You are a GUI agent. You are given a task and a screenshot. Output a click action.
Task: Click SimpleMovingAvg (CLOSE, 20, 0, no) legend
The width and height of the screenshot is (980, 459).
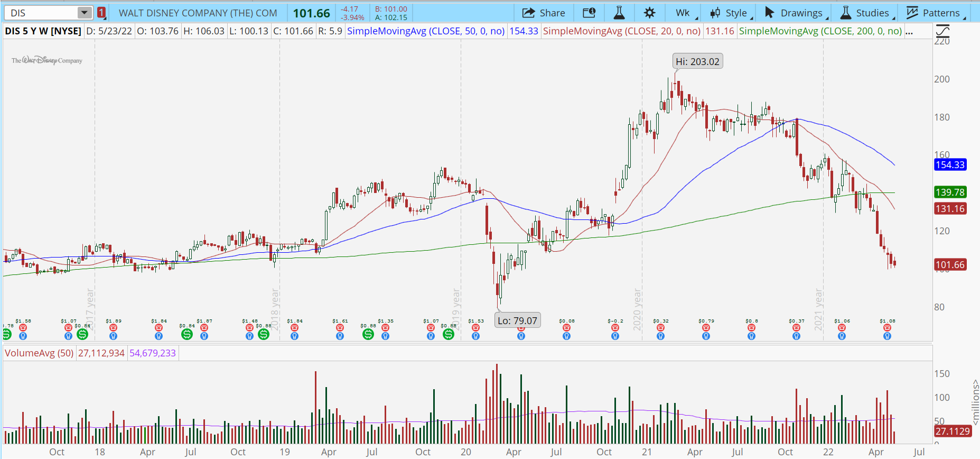coord(622,31)
